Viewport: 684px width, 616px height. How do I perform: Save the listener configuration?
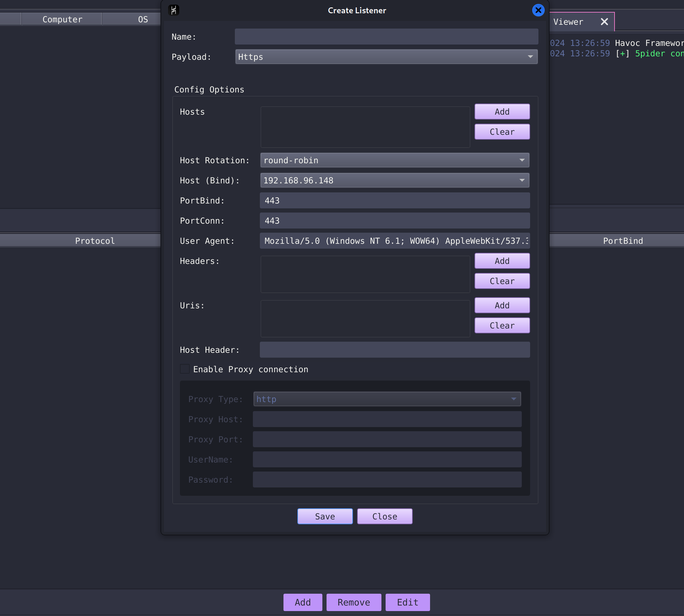point(325,516)
